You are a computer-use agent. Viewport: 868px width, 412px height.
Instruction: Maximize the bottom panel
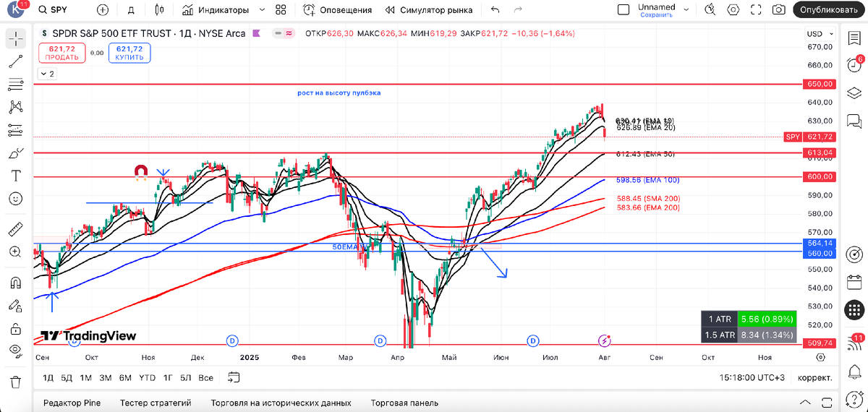pos(827,403)
